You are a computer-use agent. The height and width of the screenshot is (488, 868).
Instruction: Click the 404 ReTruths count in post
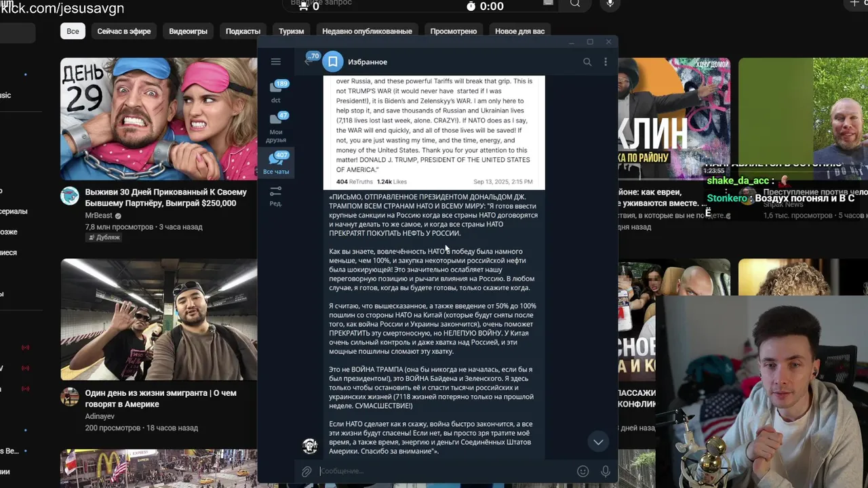[x=355, y=182]
